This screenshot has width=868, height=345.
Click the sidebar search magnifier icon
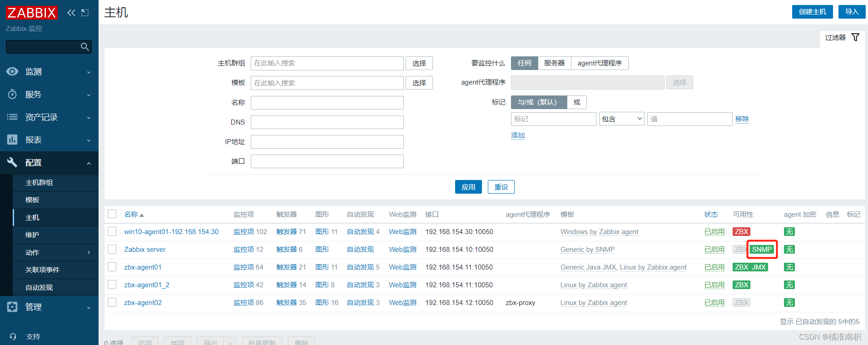pyautogui.click(x=84, y=47)
